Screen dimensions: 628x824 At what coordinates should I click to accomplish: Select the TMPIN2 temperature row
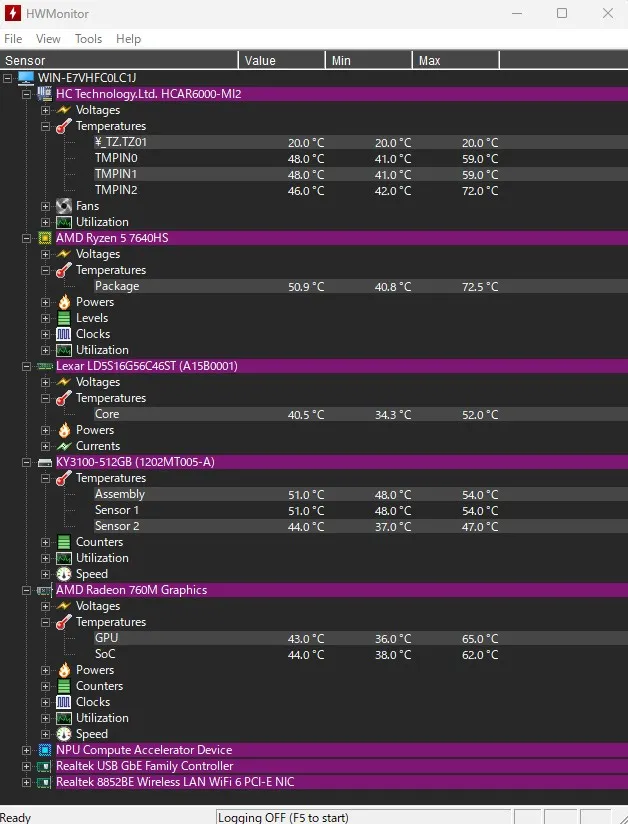tap(361, 190)
